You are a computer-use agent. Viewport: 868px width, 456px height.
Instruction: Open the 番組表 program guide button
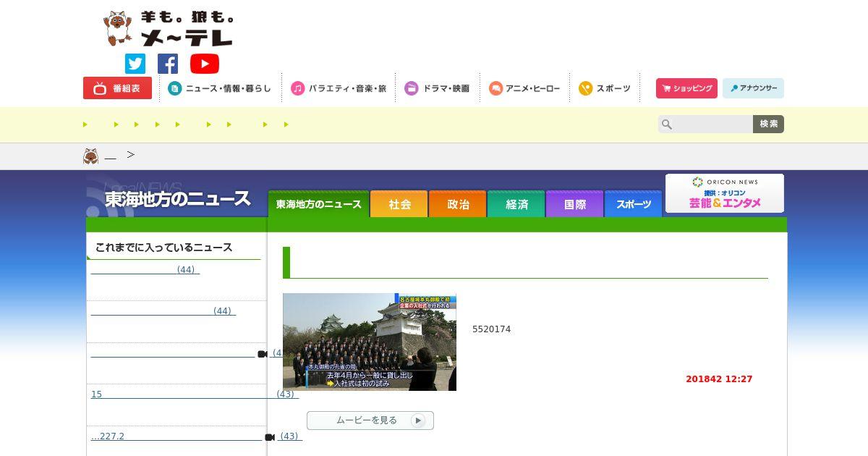pyautogui.click(x=117, y=88)
